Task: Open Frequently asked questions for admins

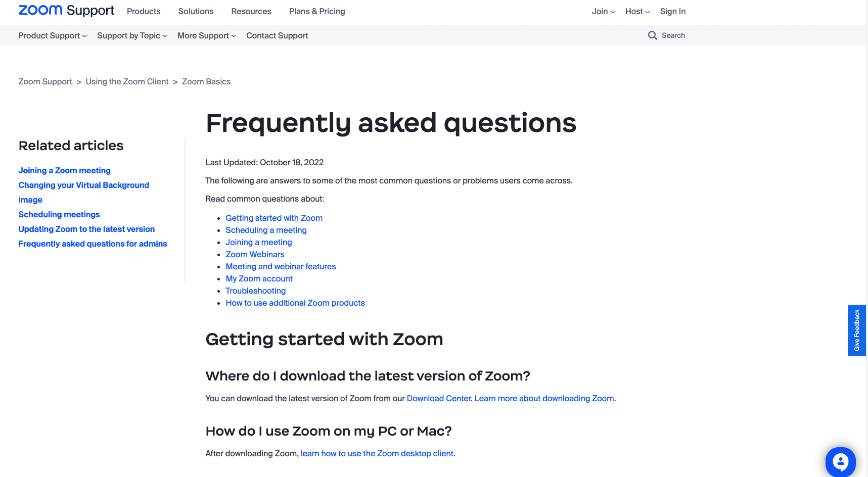Action: [x=93, y=244]
